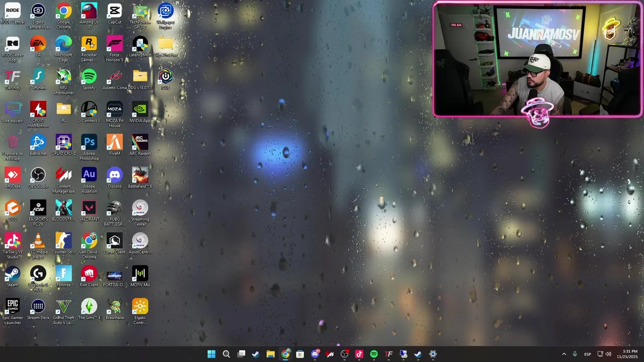644x362 pixels.
Task: Select the Adobe Audition desktop icon
Action: pyautogui.click(x=89, y=180)
